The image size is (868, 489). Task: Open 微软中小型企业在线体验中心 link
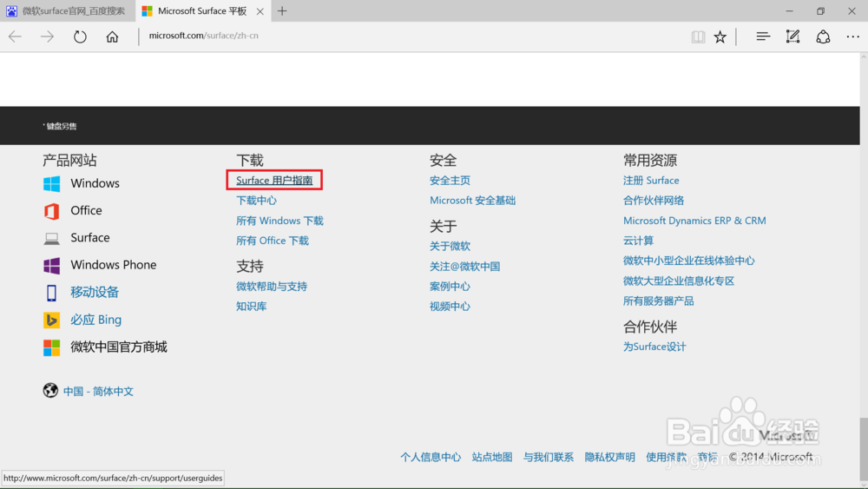(x=688, y=261)
